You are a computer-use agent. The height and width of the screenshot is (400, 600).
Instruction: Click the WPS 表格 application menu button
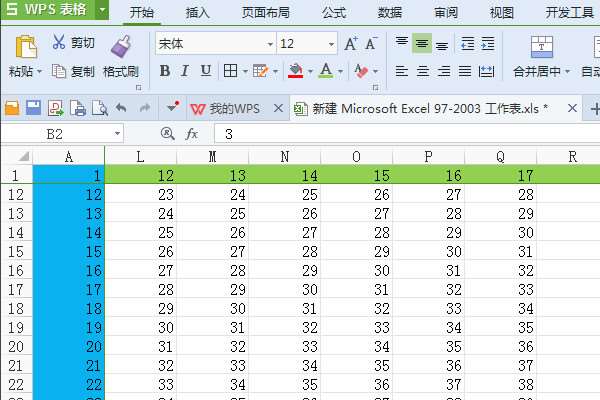[x=48, y=10]
